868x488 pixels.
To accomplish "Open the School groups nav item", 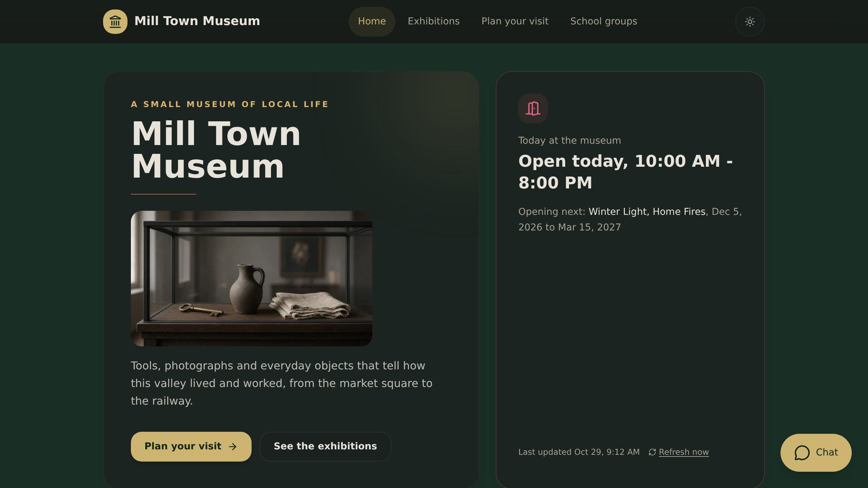I will (x=604, y=21).
